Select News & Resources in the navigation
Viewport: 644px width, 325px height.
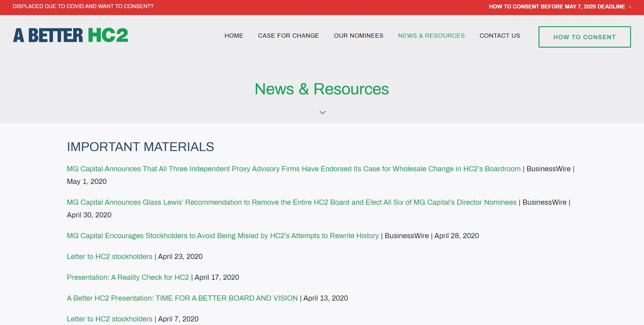pos(431,36)
